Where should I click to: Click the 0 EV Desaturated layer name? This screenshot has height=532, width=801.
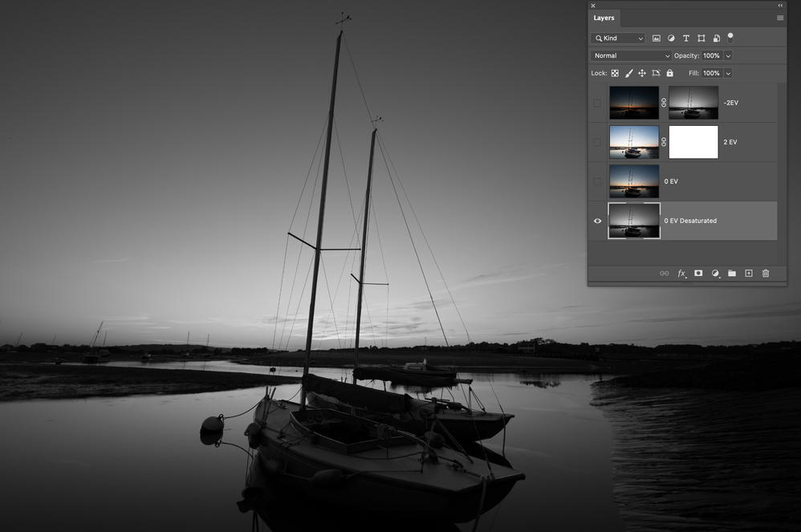click(x=690, y=221)
